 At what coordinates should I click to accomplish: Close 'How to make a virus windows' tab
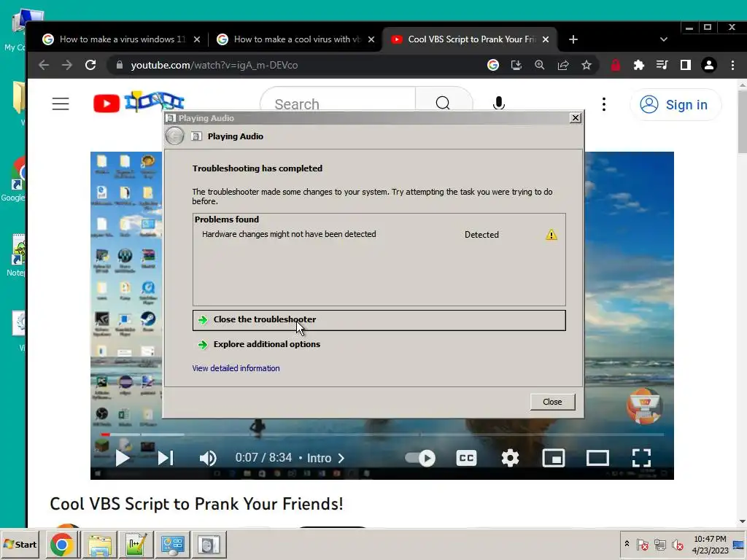[x=197, y=39]
